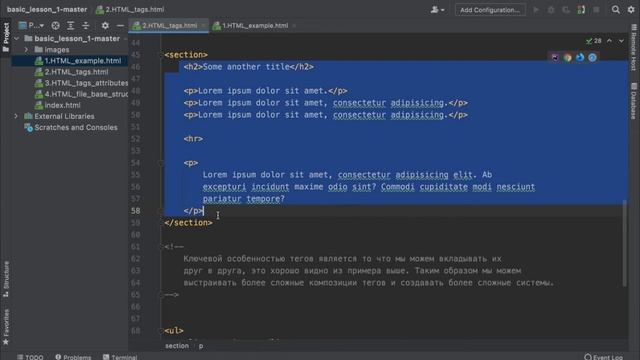
Task: Open the Terminal tool window
Action: coord(120,357)
